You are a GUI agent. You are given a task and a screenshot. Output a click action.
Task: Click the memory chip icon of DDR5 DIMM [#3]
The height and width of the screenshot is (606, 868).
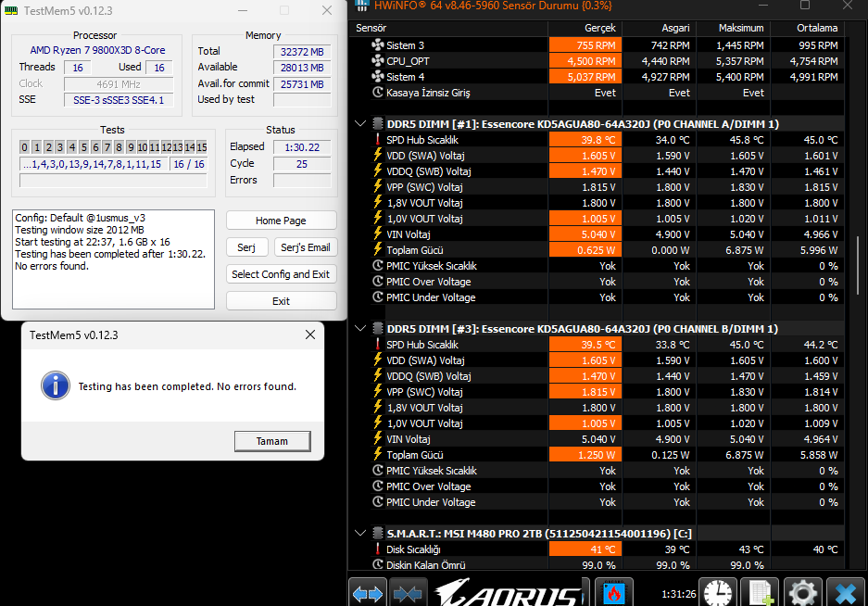378,328
